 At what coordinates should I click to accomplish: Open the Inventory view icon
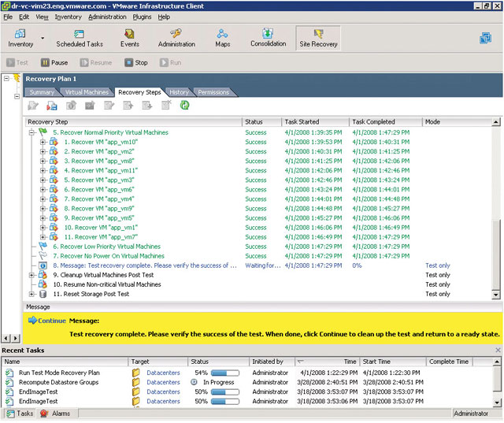pyautogui.click(x=20, y=38)
